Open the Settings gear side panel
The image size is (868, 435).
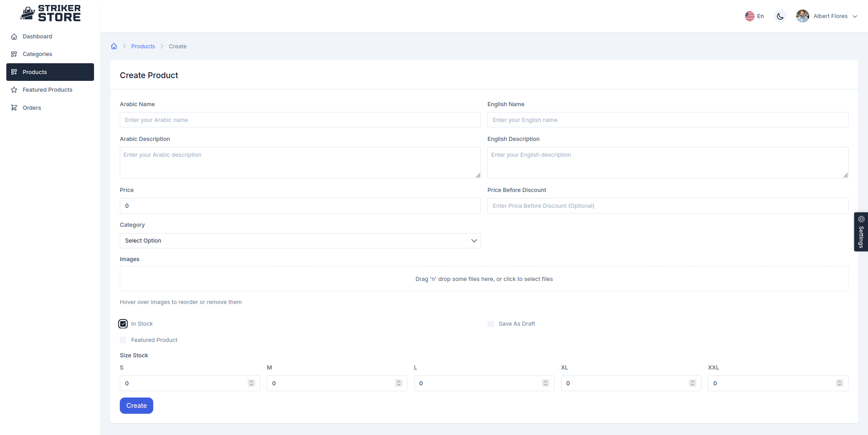coord(861,232)
